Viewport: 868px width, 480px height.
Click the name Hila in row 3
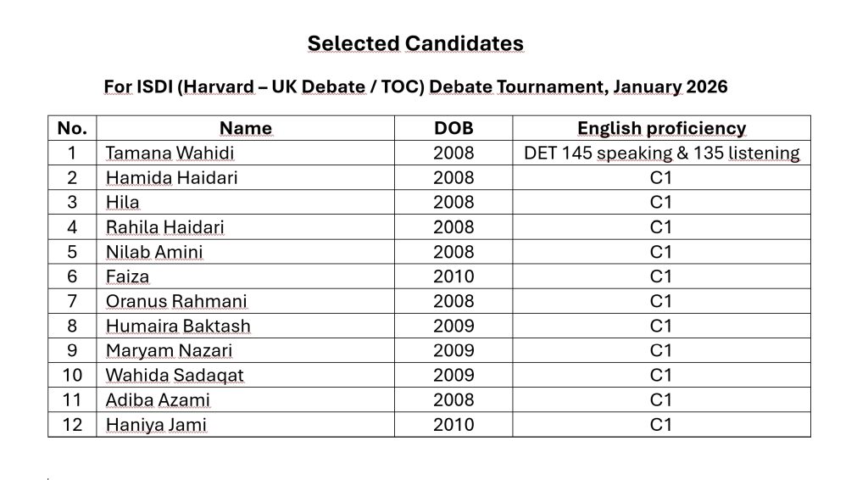122,202
